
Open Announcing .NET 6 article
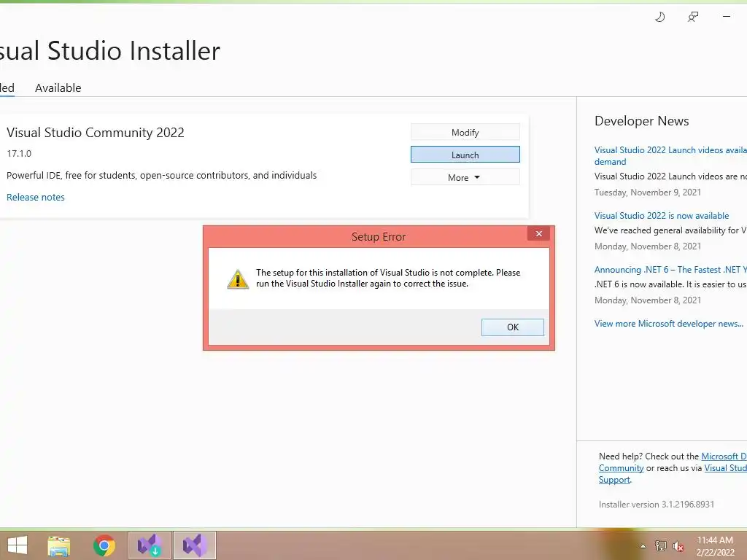670,270
